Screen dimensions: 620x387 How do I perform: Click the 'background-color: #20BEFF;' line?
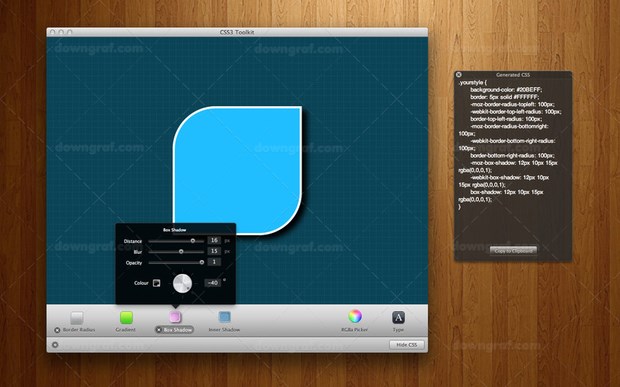[x=506, y=90]
